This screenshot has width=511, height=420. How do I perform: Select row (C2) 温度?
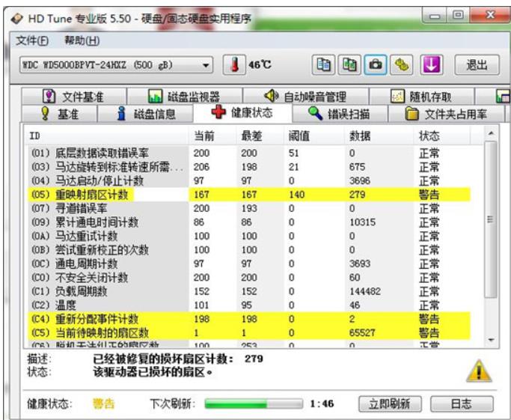pyautogui.click(x=249, y=305)
